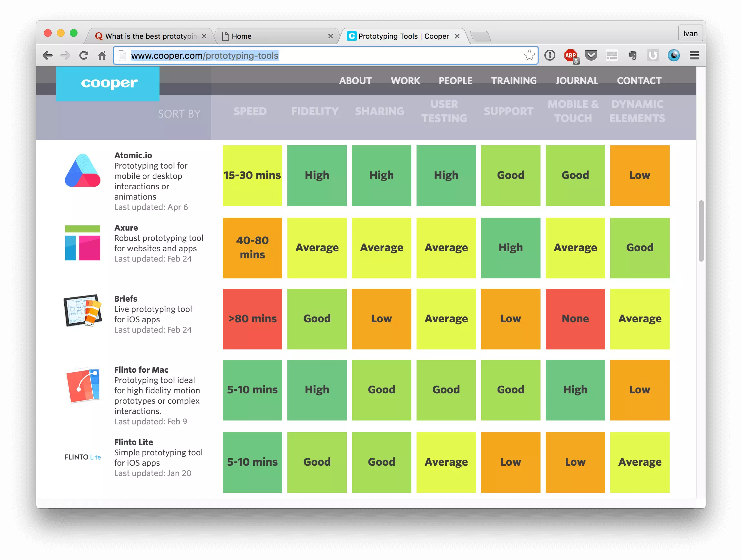Go to the browser home icon
This screenshot has height=560, width=742.
pyautogui.click(x=102, y=55)
